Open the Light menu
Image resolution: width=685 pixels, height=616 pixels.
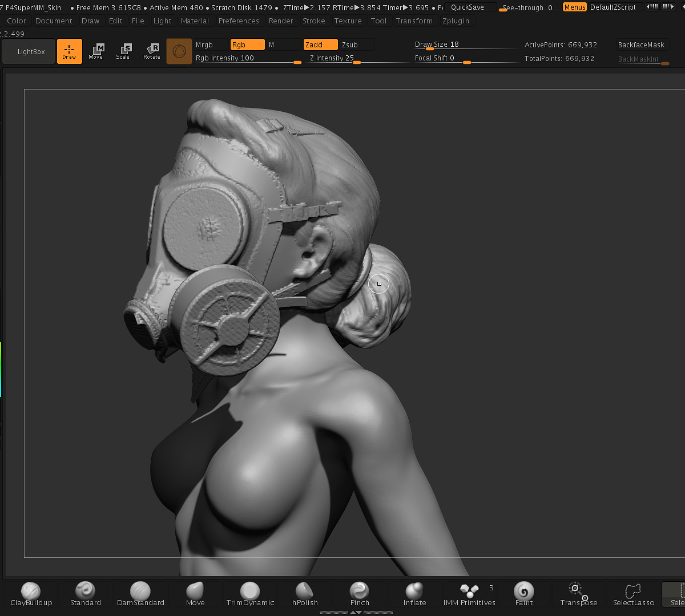163,21
